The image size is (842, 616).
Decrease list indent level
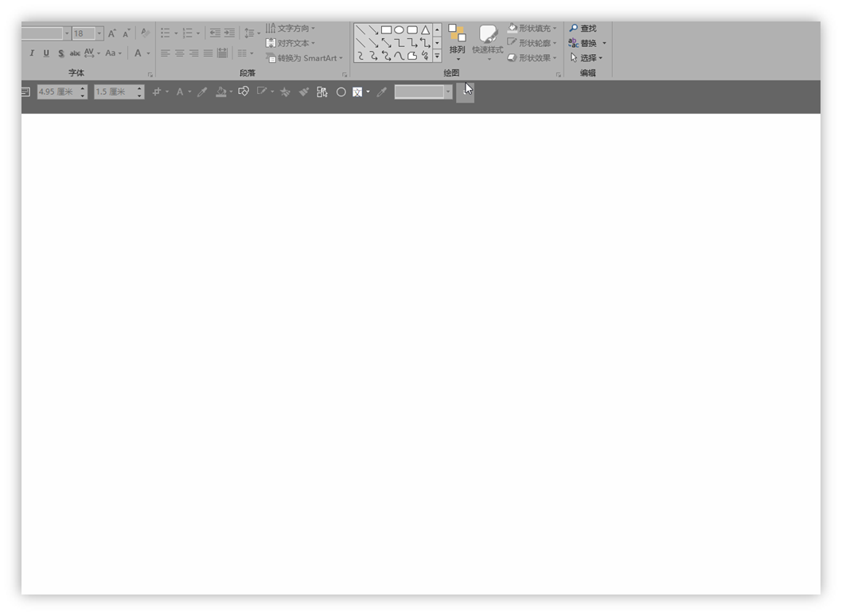click(215, 33)
